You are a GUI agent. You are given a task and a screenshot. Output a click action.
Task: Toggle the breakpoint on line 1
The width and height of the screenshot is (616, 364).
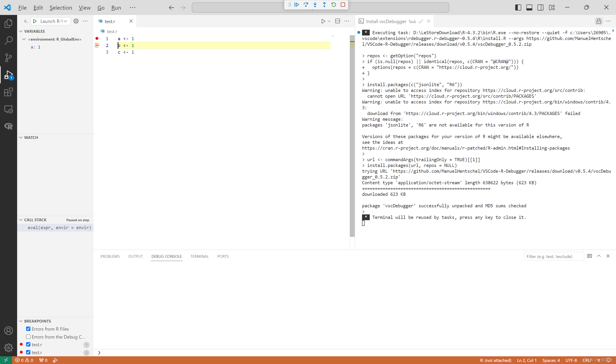pos(97,38)
